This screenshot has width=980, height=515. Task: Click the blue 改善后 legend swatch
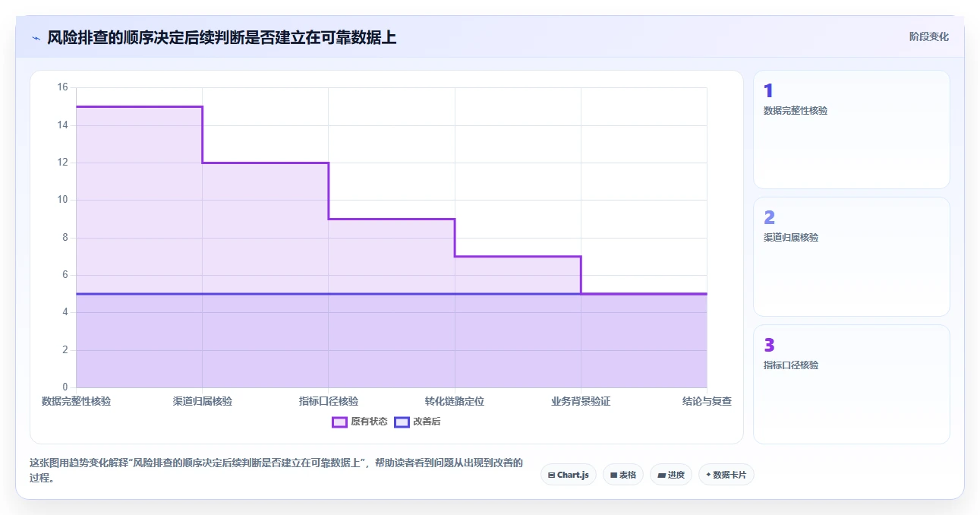click(402, 422)
